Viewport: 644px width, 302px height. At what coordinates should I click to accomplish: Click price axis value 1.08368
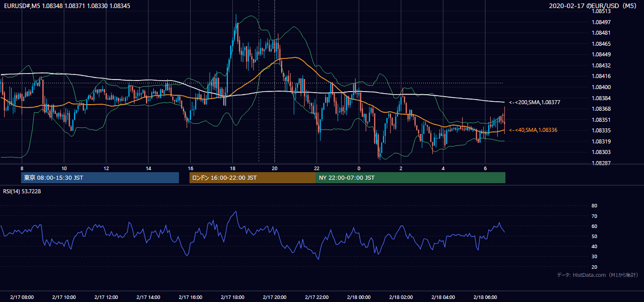point(601,109)
